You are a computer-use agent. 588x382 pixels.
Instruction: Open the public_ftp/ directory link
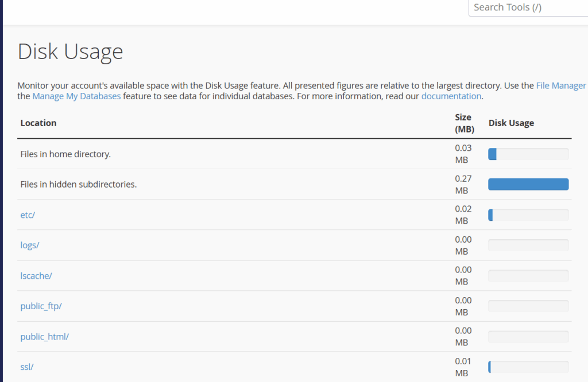(41, 306)
